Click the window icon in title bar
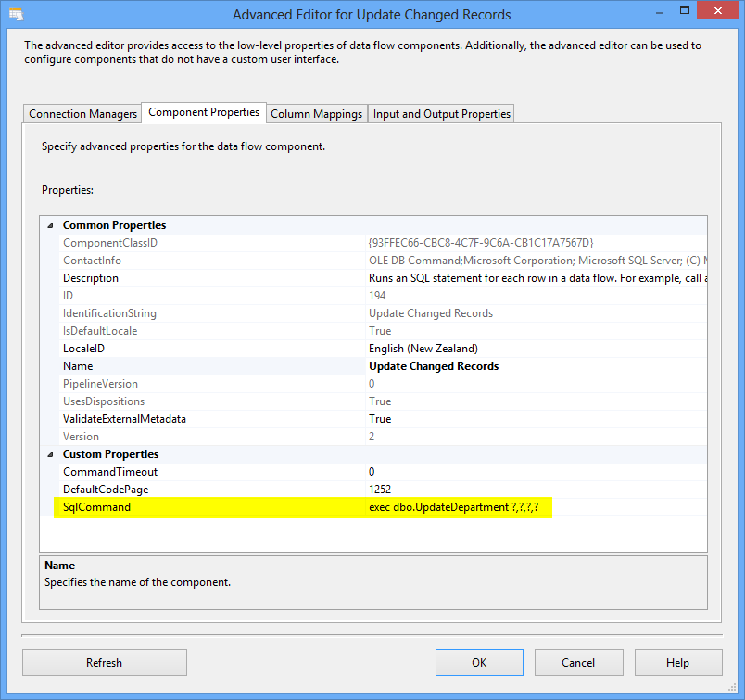This screenshot has width=745, height=700. [x=15, y=15]
